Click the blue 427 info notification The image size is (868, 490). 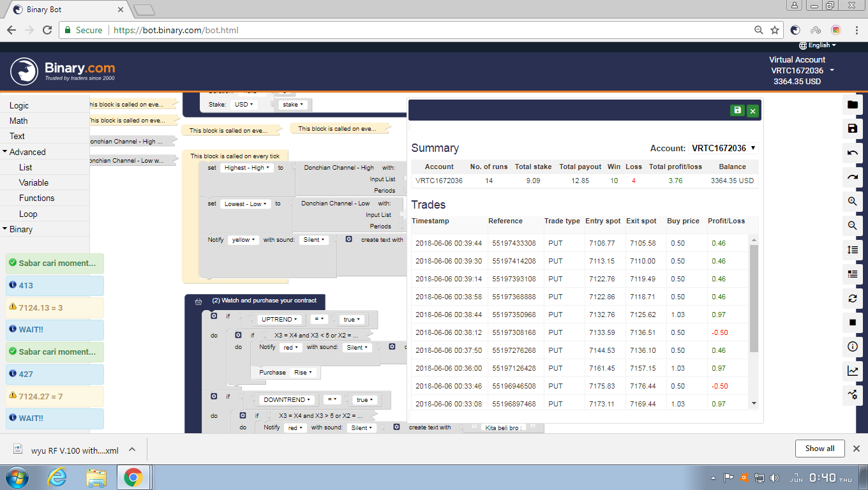[54, 374]
